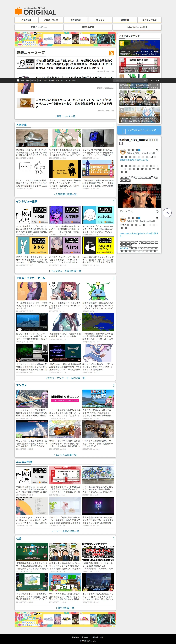Open the originalnews.nico/412709 tweet link
Viewport: 176px width, 644px height.
(134, 160)
